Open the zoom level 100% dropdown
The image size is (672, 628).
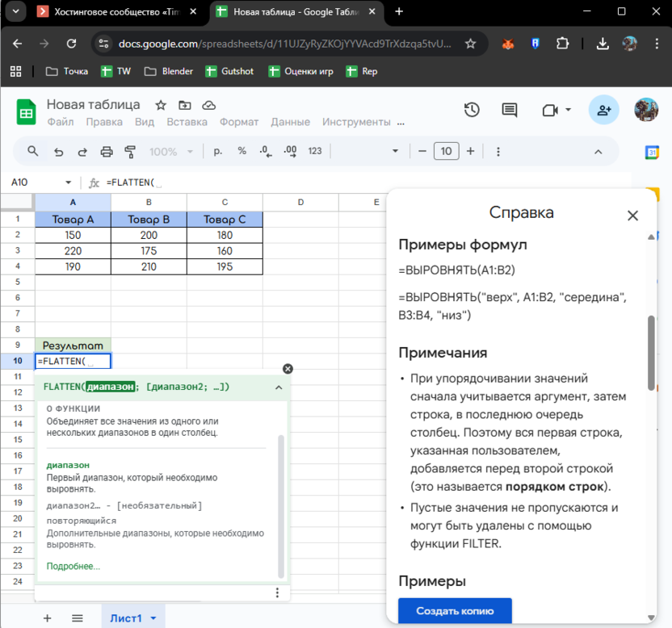click(170, 151)
